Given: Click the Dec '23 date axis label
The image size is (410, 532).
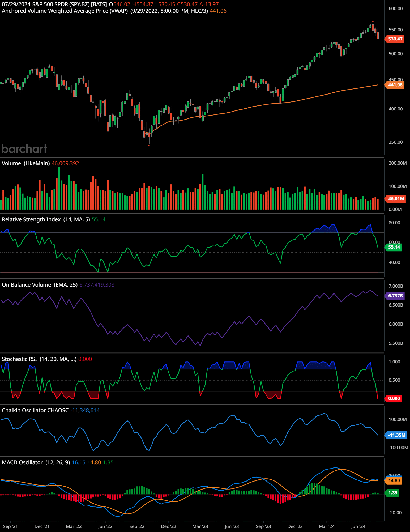Looking at the screenshot, I should click(x=295, y=526).
